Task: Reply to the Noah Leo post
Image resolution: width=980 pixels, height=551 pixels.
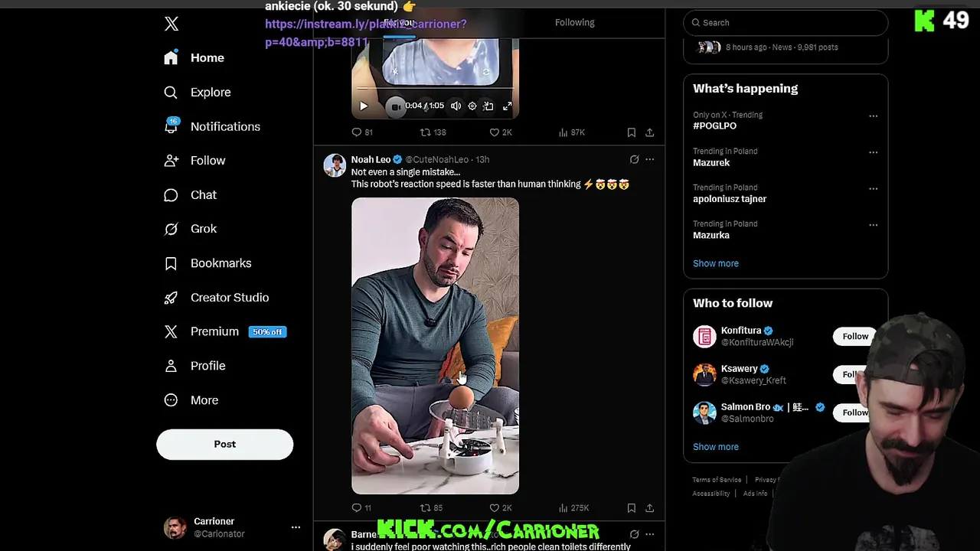Action: point(361,508)
